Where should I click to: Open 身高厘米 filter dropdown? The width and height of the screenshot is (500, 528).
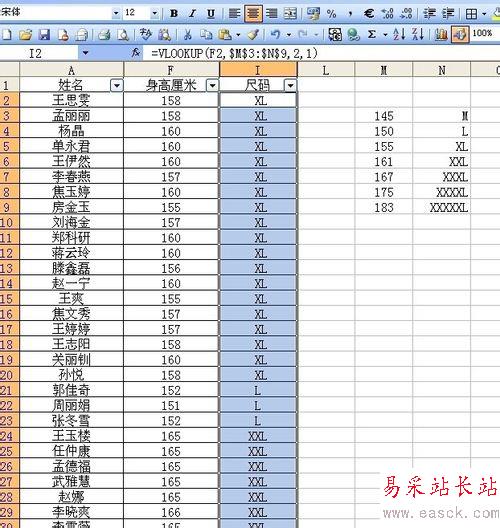point(212,86)
